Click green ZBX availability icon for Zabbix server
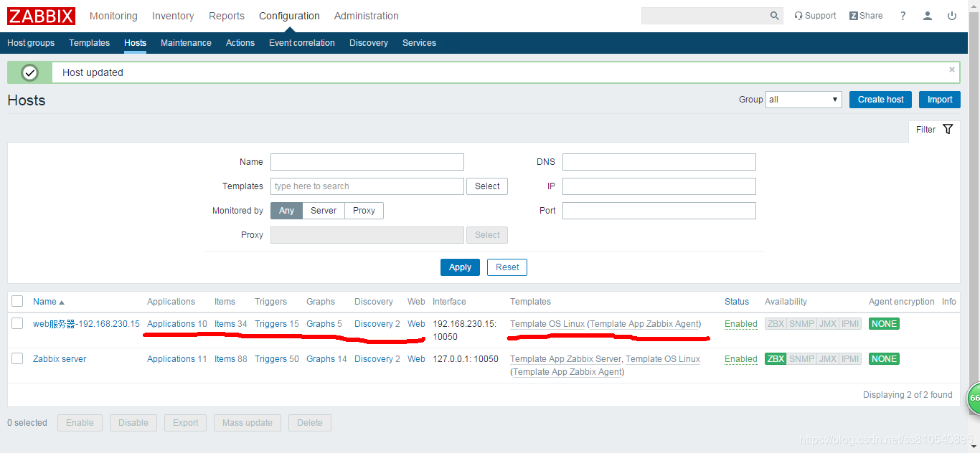The height and width of the screenshot is (453, 980). coord(776,359)
